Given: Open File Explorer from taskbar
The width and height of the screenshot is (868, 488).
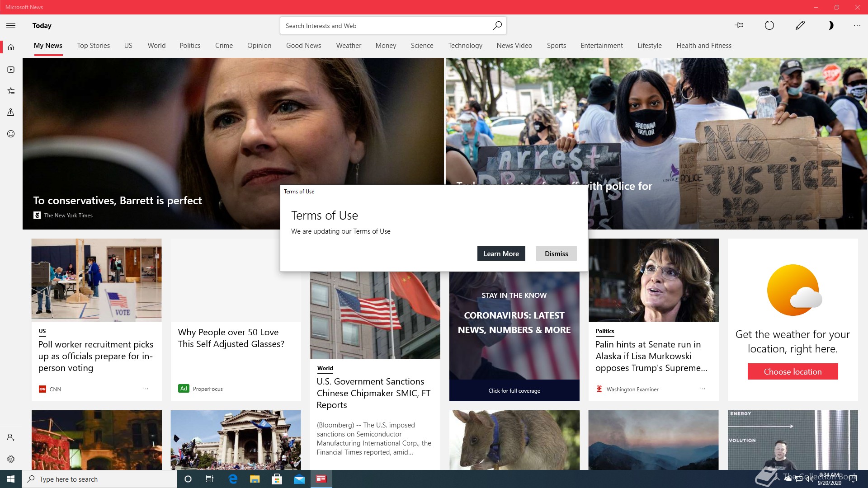Looking at the screenshot, I should (255, 479).
